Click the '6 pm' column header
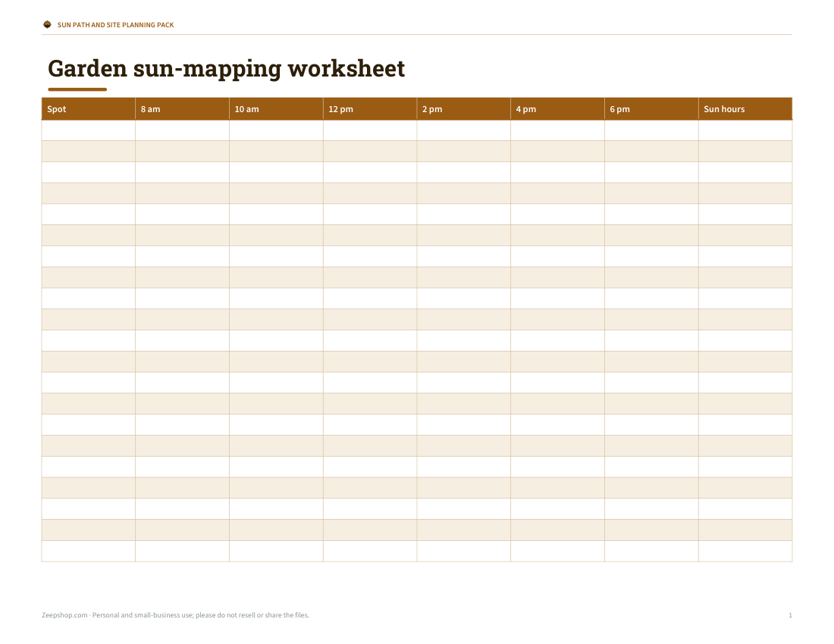Viewport: 834px width, 644px height. [651, 109]
